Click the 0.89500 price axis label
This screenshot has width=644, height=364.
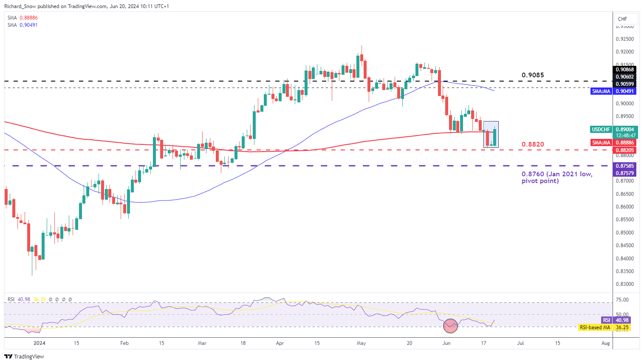coord(625,116)
